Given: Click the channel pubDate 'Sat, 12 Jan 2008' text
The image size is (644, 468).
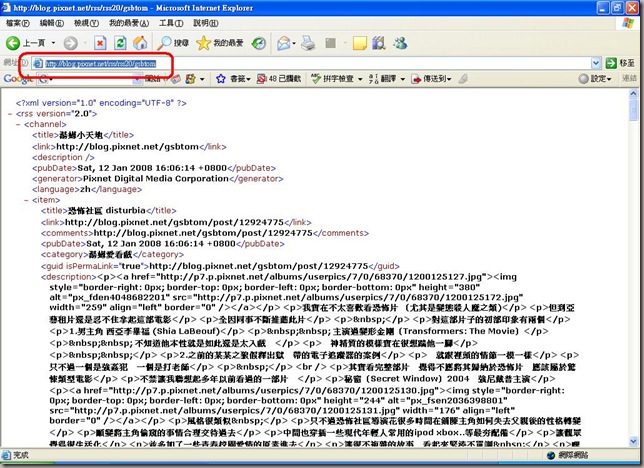Looking at the screenshot, I should (x=152, y=168).
